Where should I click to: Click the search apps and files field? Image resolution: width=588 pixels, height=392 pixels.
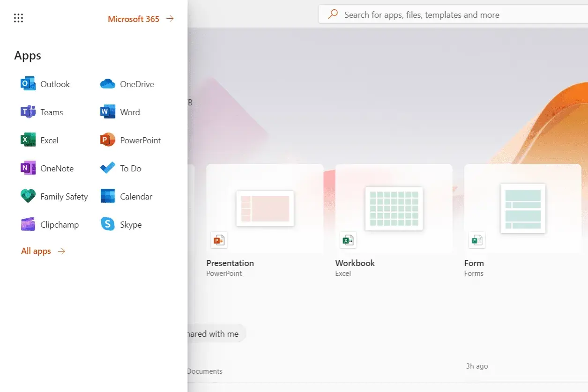pos(453,15)
